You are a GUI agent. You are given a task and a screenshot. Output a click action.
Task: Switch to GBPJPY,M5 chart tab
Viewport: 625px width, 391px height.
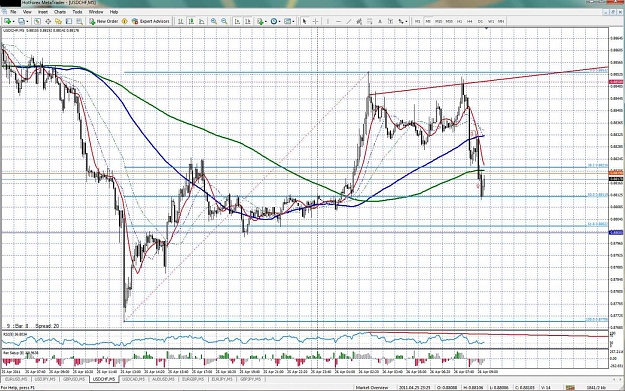[251, 379]
